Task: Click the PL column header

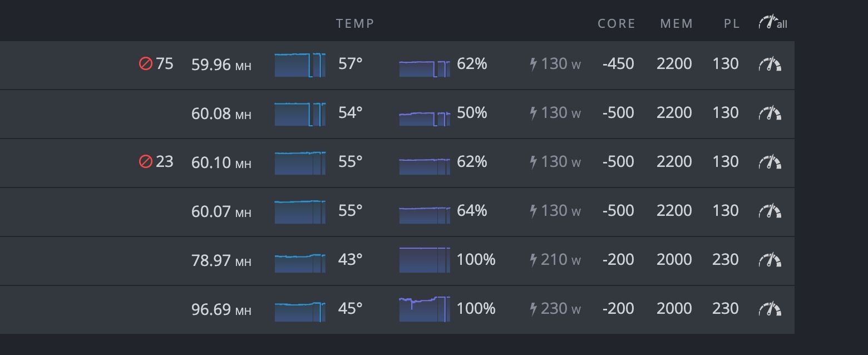Action: click(732, 23)
